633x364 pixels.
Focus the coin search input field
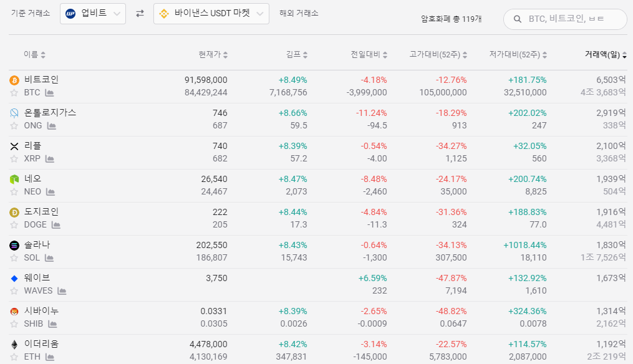[573, 19]
